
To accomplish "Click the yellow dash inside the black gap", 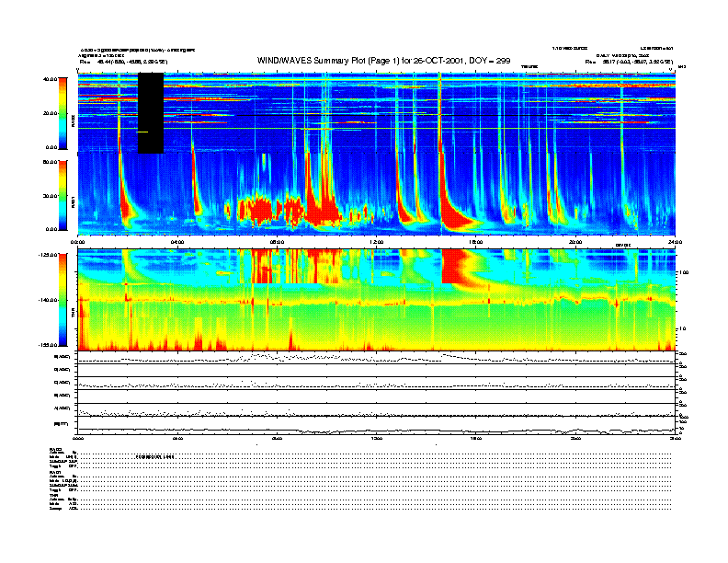I will click(x=142, y=132).
